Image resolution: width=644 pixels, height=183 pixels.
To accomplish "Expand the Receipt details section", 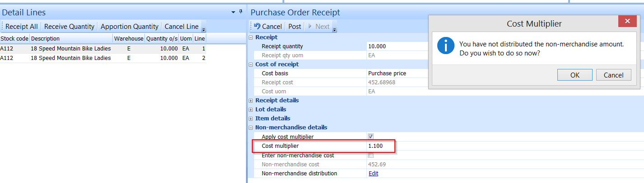I will (251, 101).
